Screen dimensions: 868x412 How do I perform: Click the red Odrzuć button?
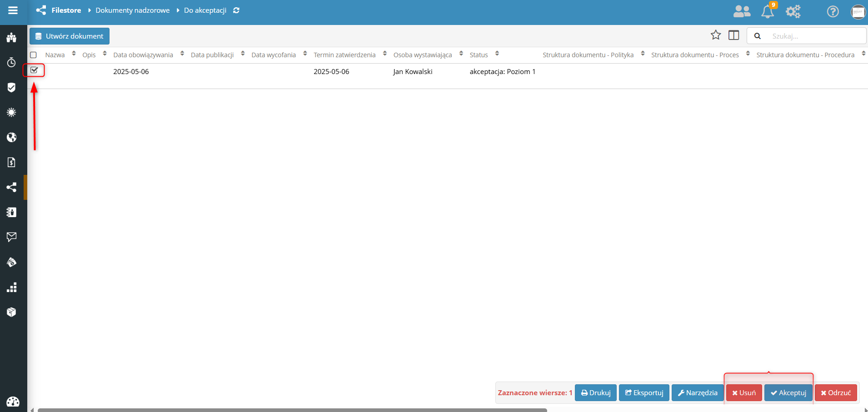coord(836,392)
